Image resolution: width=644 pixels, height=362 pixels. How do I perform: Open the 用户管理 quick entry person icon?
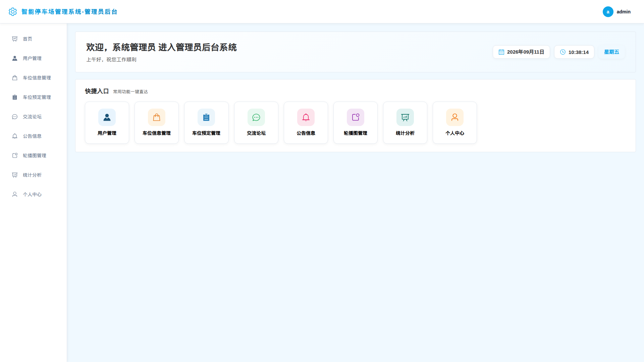pos(107,117)
